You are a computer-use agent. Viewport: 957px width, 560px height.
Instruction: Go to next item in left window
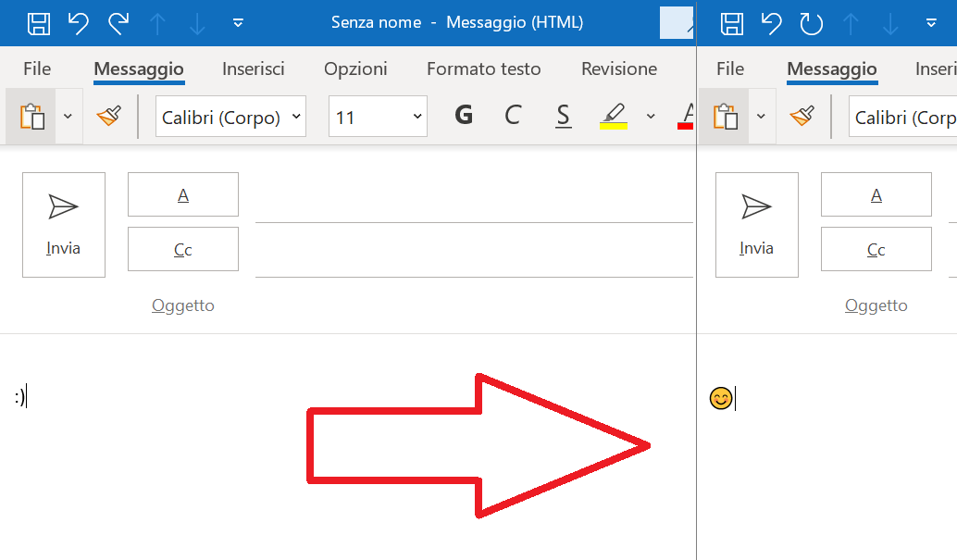click(197, 24)
